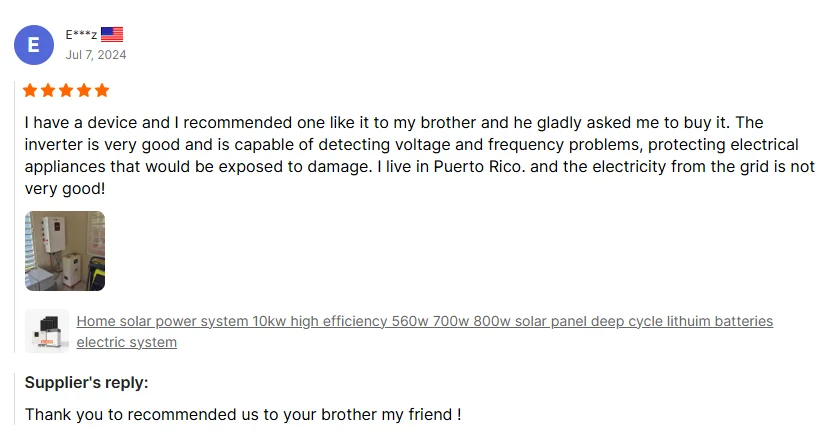The height and width of the screenshot is (447, 827).
Task: Click "electric system" at the product link end
Action: (x=127, y=342)
